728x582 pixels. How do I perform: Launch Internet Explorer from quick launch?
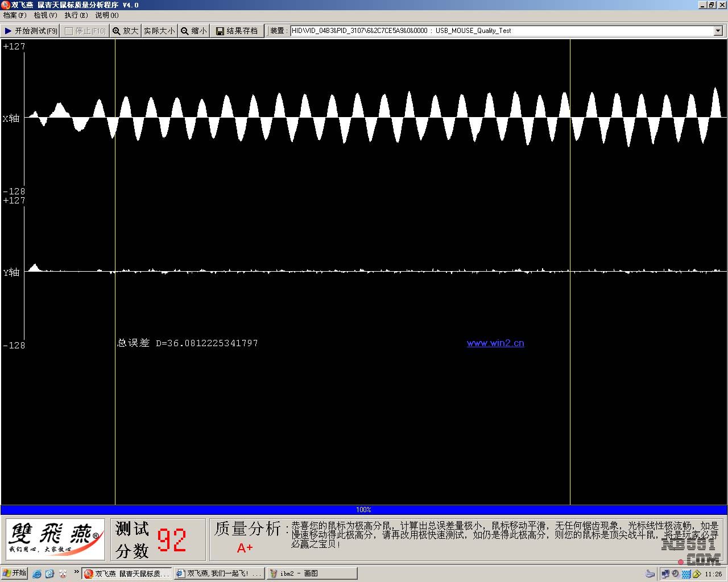point(37,574)
